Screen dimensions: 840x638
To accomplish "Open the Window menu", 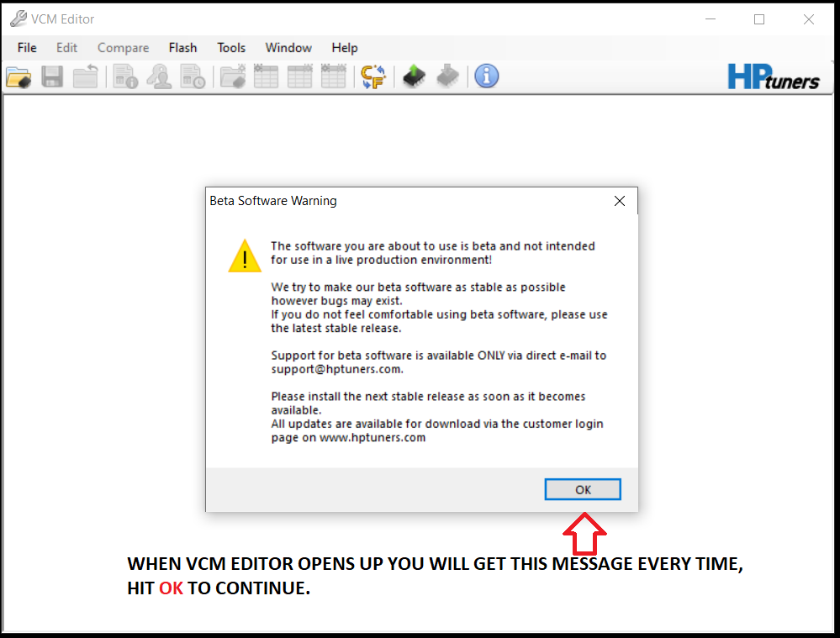I will click(x=288, y=48).
